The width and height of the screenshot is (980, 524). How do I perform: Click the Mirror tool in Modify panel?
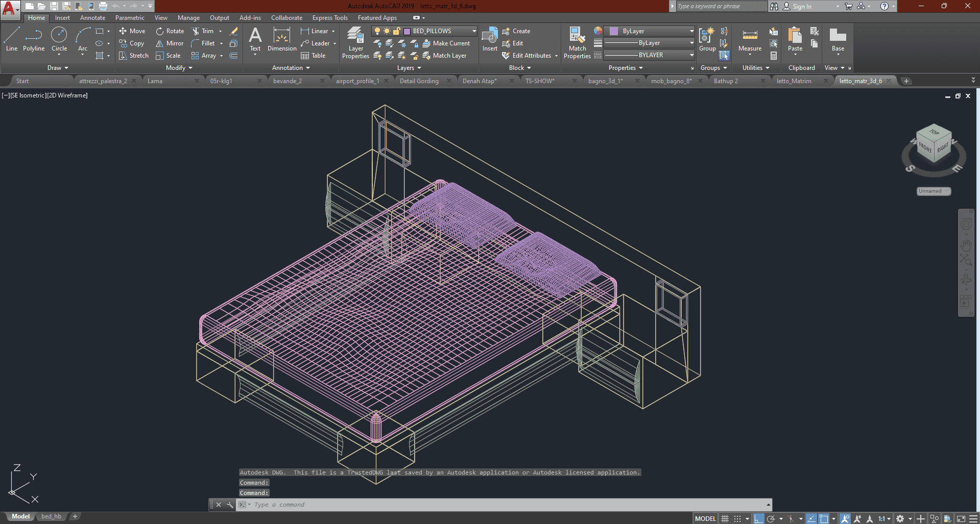170,43
